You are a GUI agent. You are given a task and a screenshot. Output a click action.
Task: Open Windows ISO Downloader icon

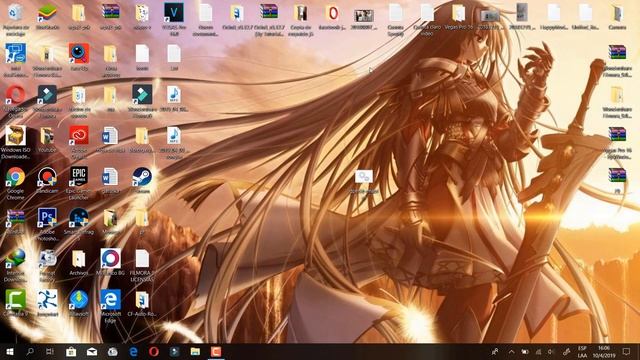[x=16, y=136]
